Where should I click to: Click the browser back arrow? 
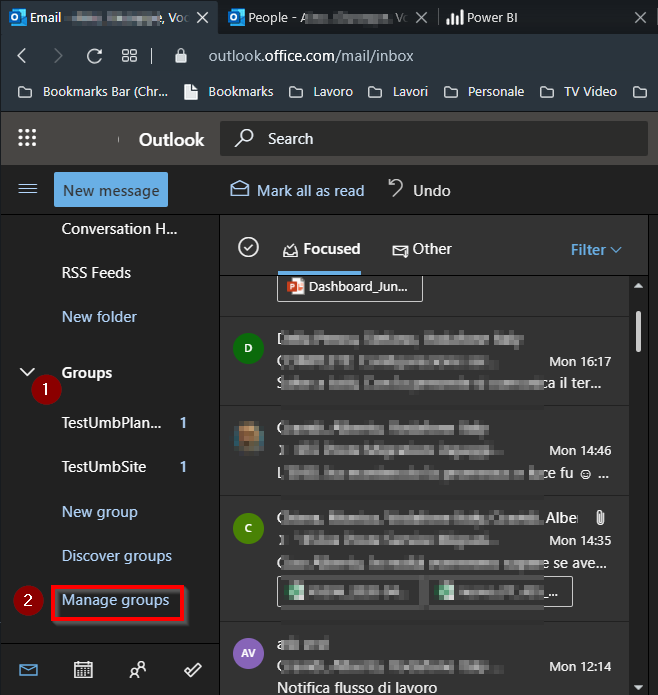[22, 56]
